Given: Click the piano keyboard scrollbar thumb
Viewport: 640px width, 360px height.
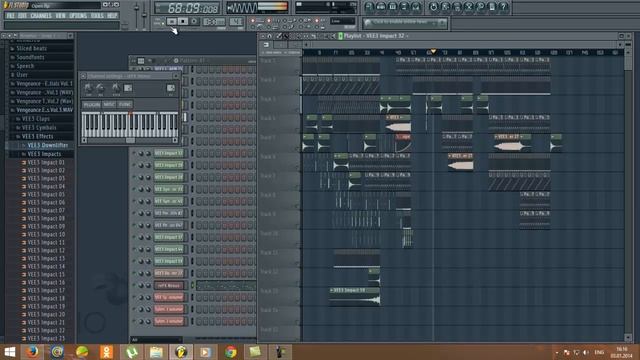Looking at the screenshot, I should 130,140.
